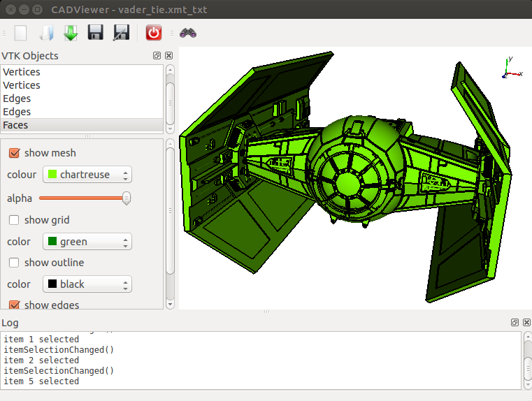Click the new blank document icon

21,34
